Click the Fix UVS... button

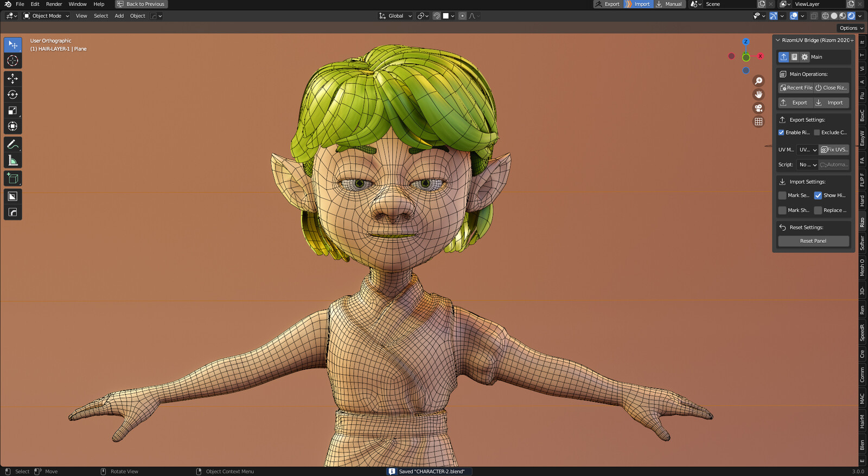834,150
